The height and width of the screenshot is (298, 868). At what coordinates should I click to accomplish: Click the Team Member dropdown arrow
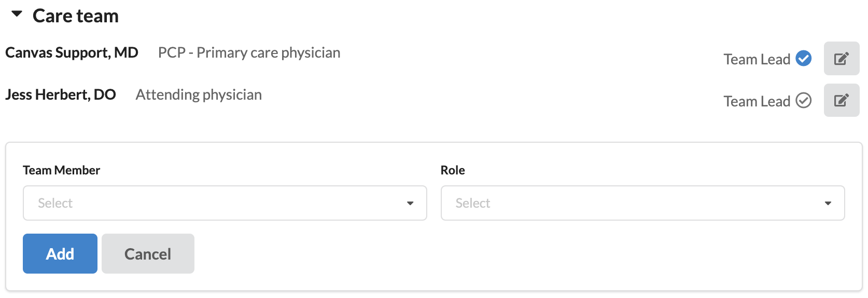[x=410, y=203]
